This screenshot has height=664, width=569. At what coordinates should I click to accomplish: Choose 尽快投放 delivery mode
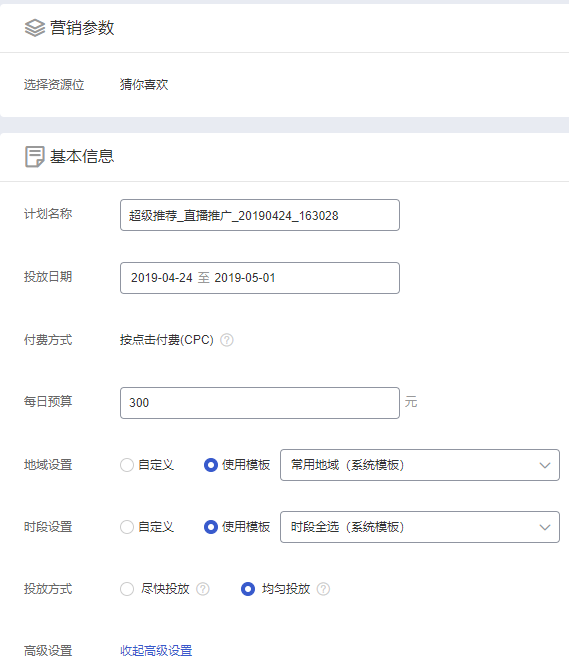pyautogui.click(x=127, y=589)
